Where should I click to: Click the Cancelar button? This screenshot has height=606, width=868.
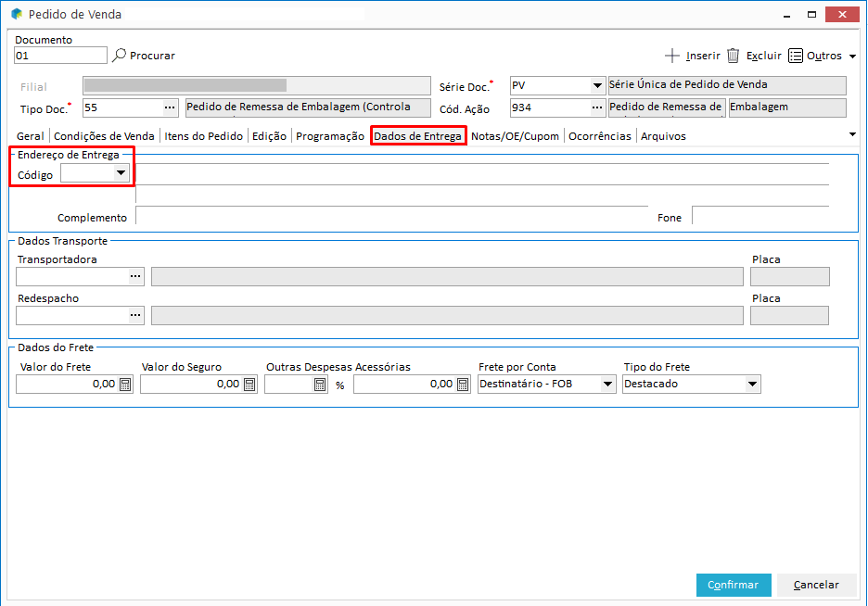pyautogui.click(x=816, y=585)
